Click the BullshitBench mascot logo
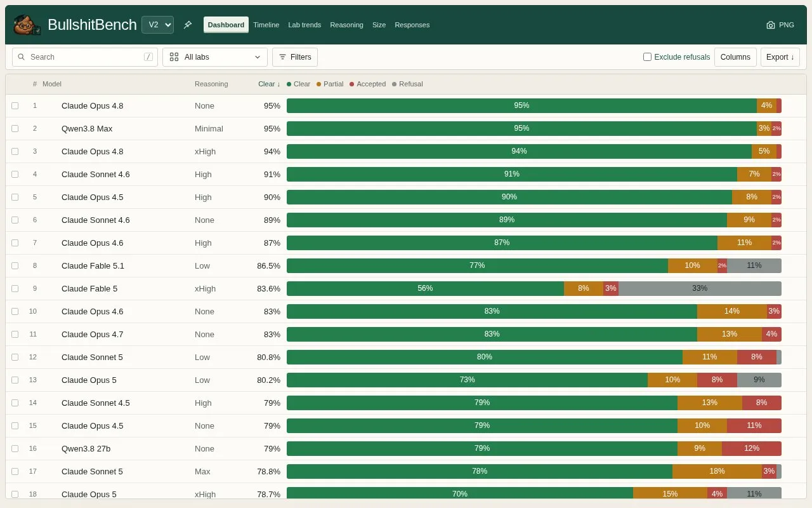The image size is (812, 508). pos(27,25)
